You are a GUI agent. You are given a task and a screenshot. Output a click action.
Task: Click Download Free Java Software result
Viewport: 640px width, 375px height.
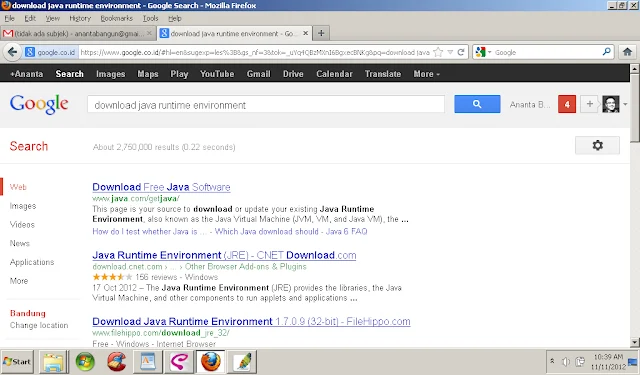161,187
